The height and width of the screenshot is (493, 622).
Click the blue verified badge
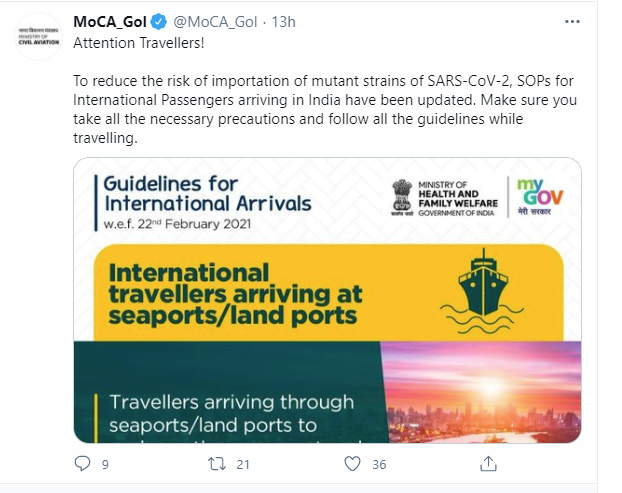pos(157,21)
